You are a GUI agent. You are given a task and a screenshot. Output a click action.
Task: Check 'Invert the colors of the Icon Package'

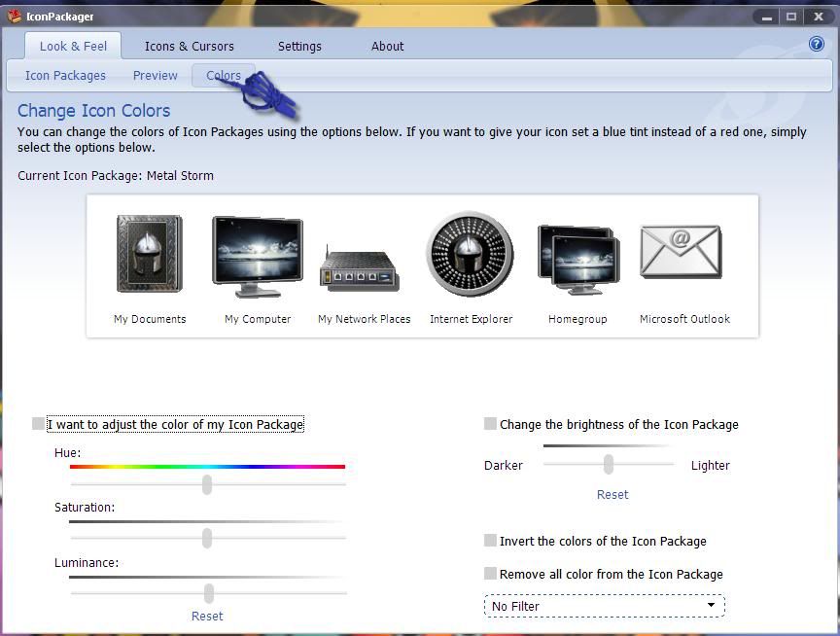click(x=490, y=540)
